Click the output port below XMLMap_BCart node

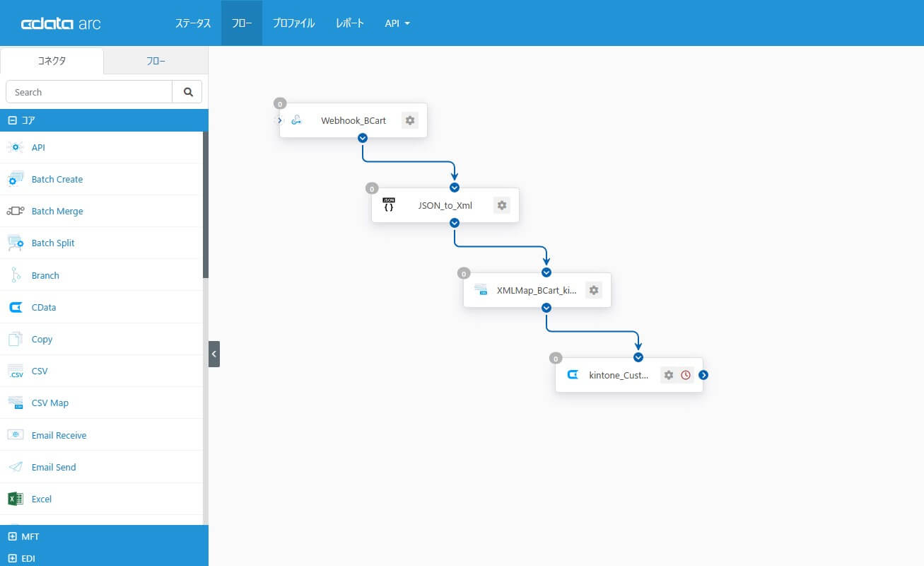(546, 308)
